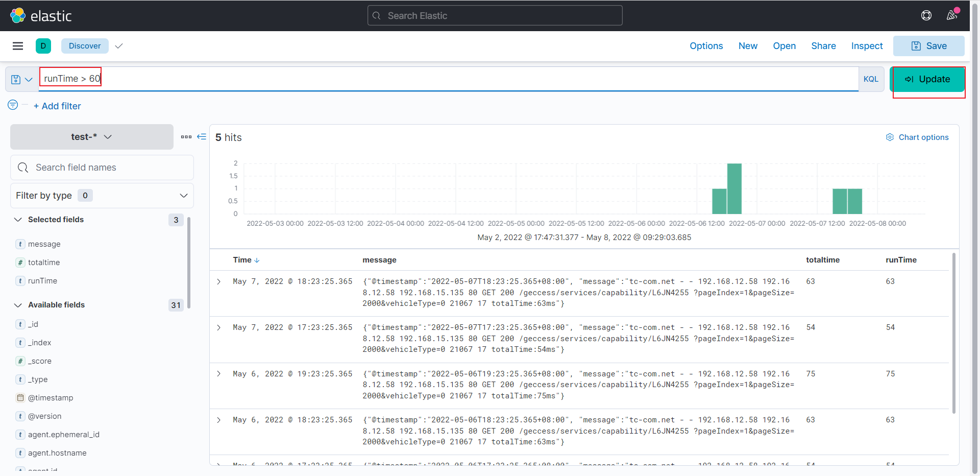Open the newsfeed celebration icon
This screenshot has width=980, height=476.
pyautogui.click(x=952, y=15)
